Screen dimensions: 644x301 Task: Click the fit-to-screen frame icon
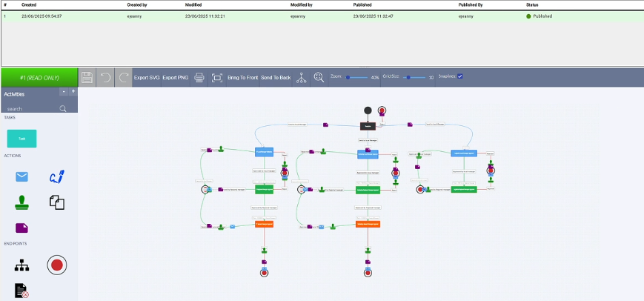pos(217,77)
